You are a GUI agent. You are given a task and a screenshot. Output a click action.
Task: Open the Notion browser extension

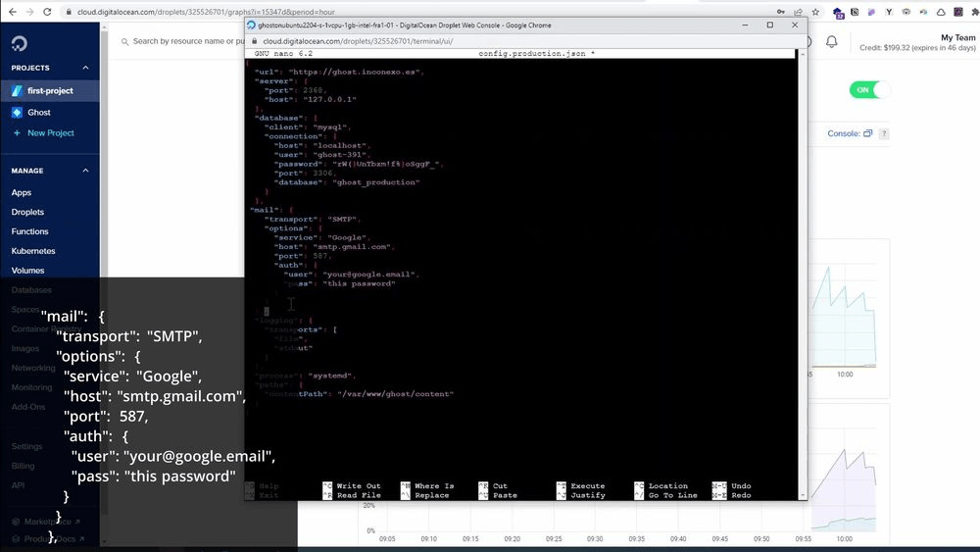coord(855,11)
